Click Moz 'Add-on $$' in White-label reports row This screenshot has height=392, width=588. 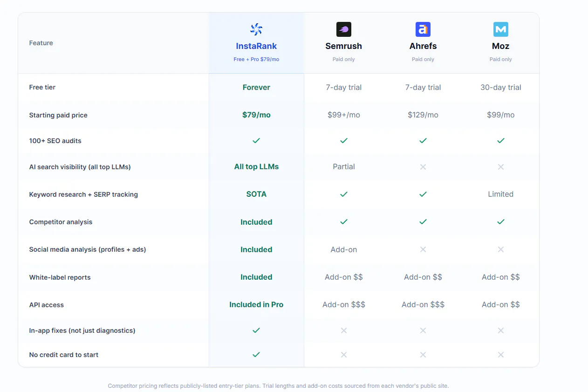pos(501,277)
